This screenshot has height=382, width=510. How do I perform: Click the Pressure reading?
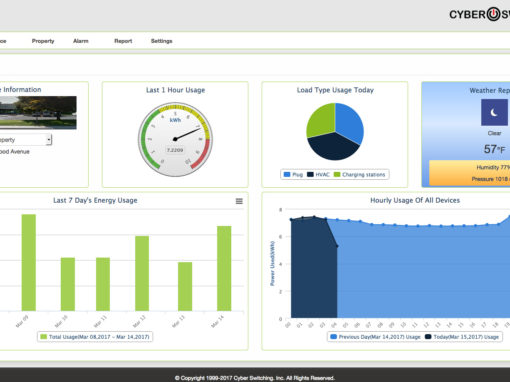(491, 179)
